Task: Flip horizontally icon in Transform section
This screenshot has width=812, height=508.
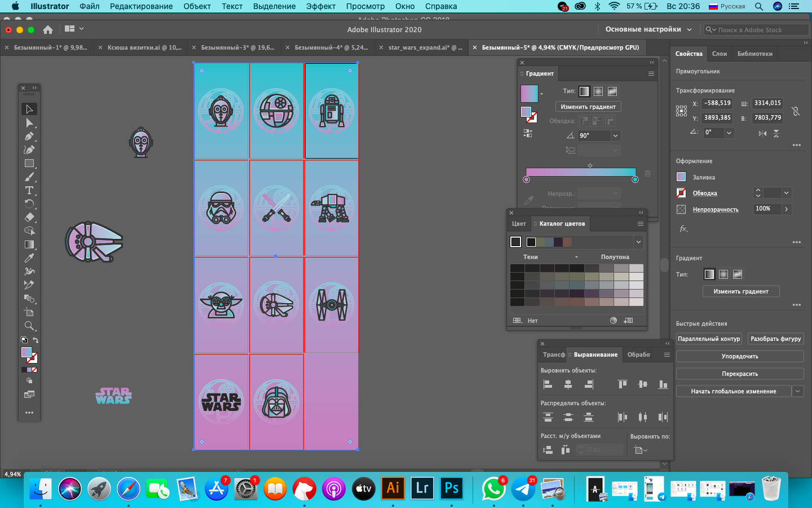Action: 762,133
